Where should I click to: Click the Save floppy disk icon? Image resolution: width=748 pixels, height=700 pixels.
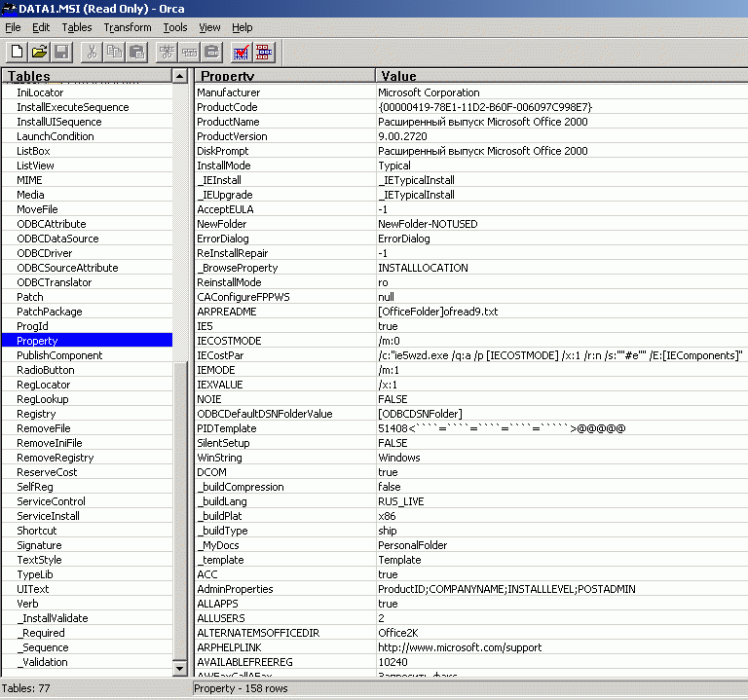coord(61,52)
